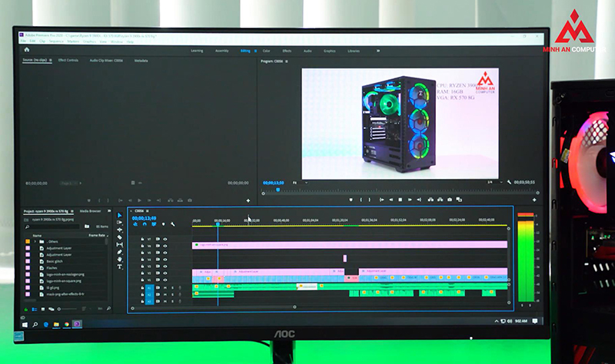Click Find magnifier icon in Project panel footer
615x364 pixels.
click(108, 309)
